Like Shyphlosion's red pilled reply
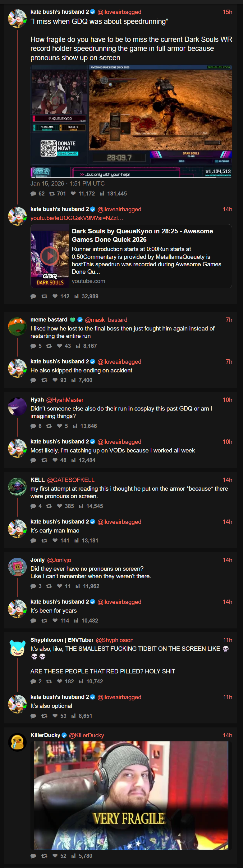Screen dimensions: 243x868 pos(60,681)
